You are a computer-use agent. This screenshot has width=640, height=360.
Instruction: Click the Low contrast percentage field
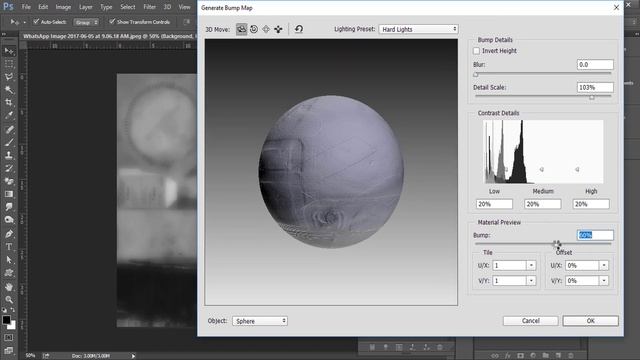click(494, 204)
